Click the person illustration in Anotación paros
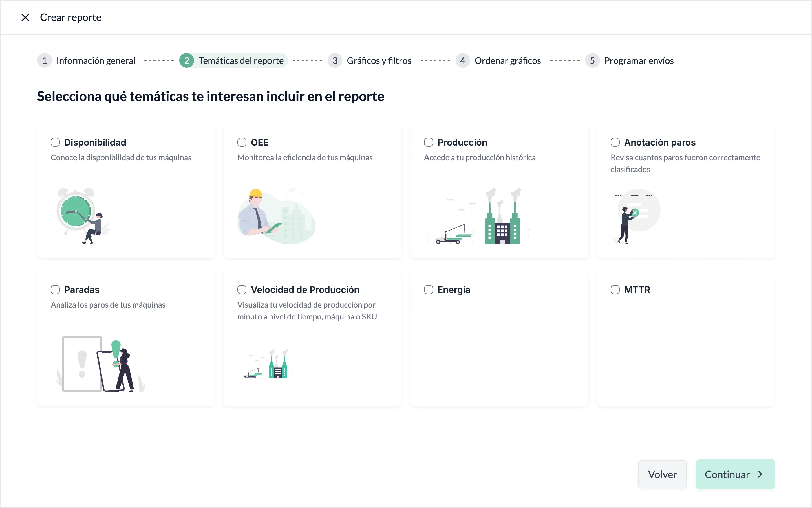 (x=636, y=216)
